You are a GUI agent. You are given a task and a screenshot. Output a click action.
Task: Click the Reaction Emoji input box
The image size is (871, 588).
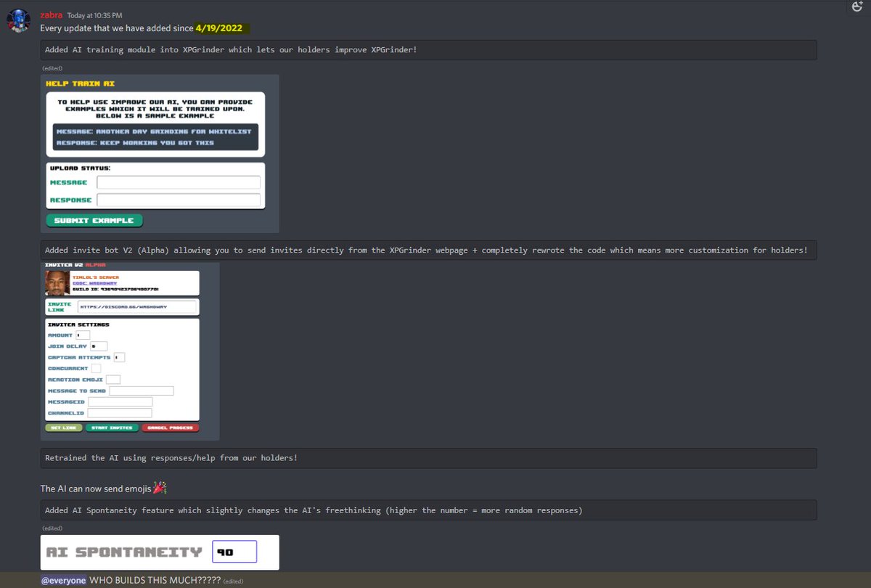click(x=113, y=380)
